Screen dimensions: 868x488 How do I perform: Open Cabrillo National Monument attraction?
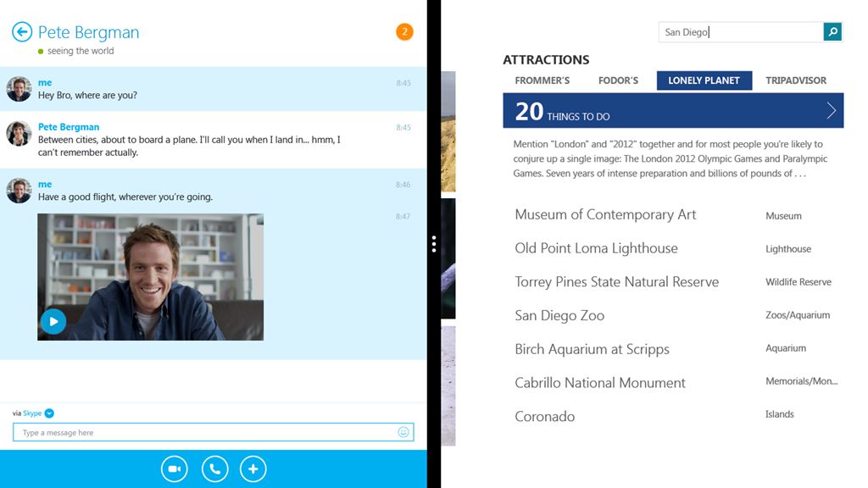(x=600, y=383)
